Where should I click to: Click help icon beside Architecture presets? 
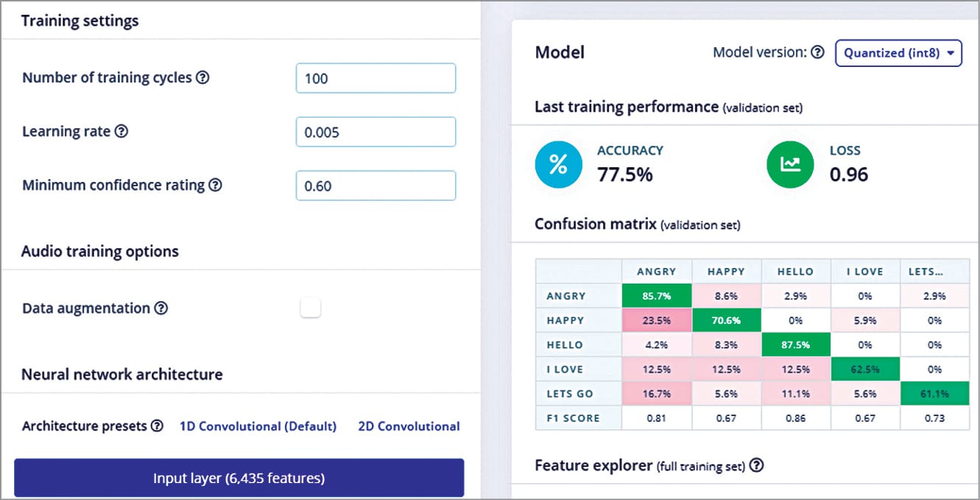[157, 426]
